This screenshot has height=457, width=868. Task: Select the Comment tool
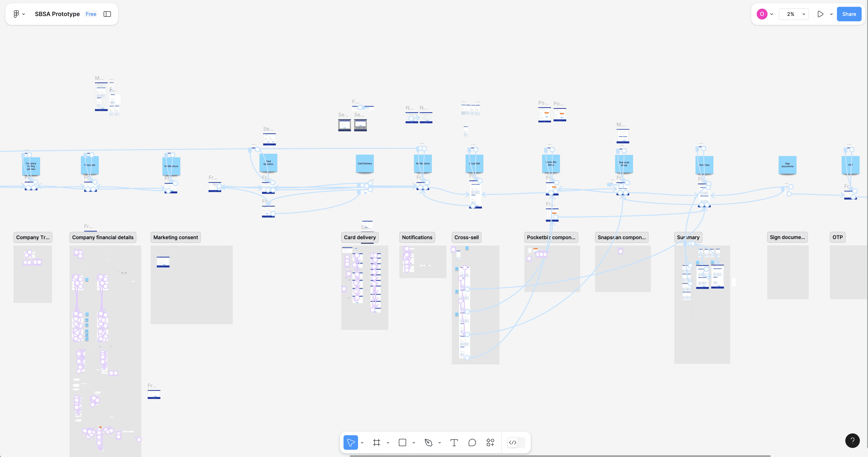coord(472,442)
